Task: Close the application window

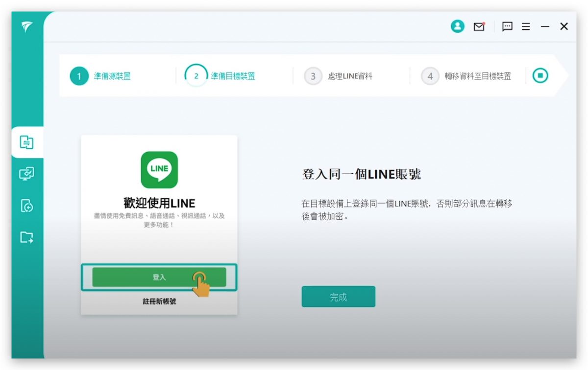Action: click(564, 27)
